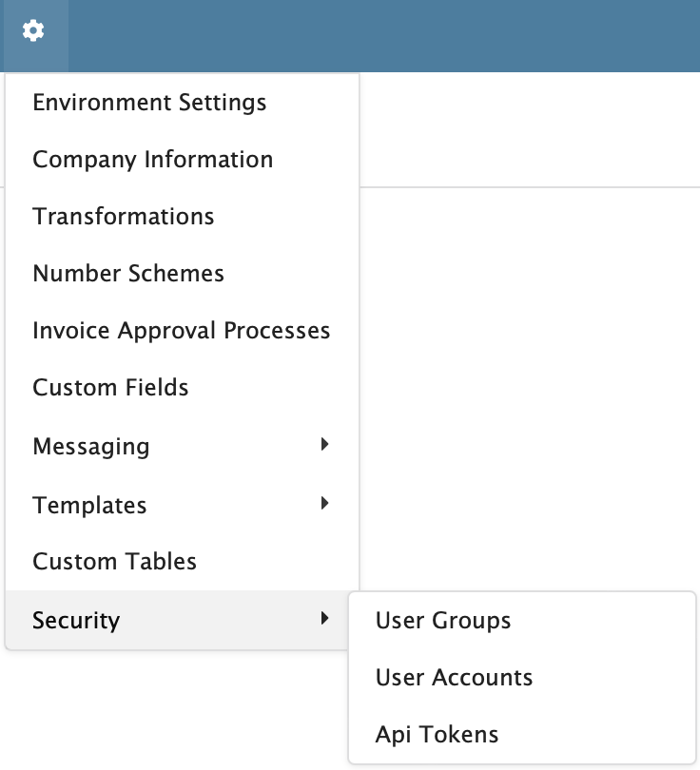Open User Groups settings
This screenshot has height=770, width=700.
[x=442, y=620]
